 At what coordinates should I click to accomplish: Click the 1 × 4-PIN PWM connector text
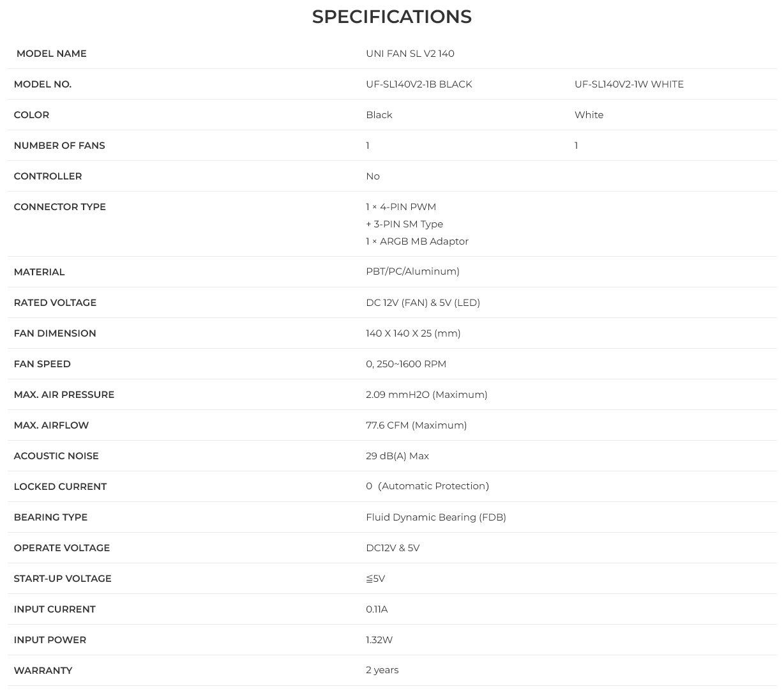[x=401, y=207]
